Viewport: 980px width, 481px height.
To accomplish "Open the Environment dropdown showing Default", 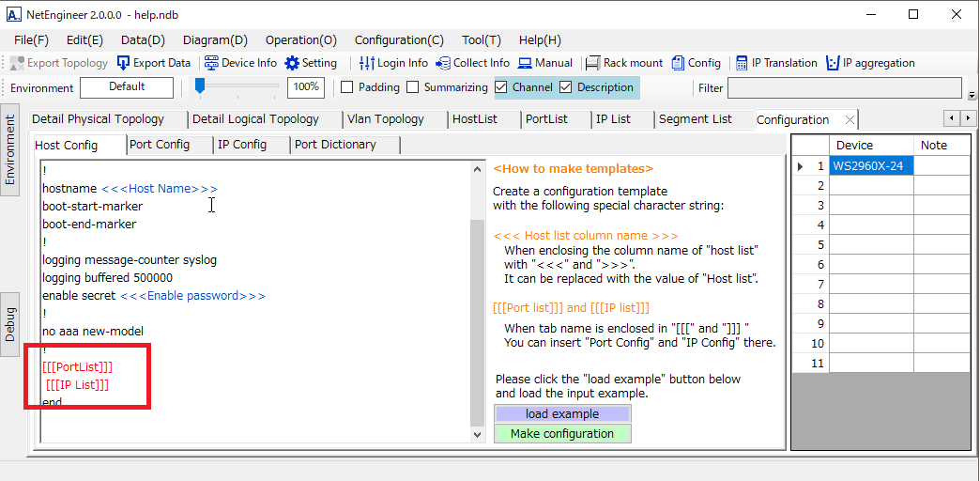I will click(127, 87).
